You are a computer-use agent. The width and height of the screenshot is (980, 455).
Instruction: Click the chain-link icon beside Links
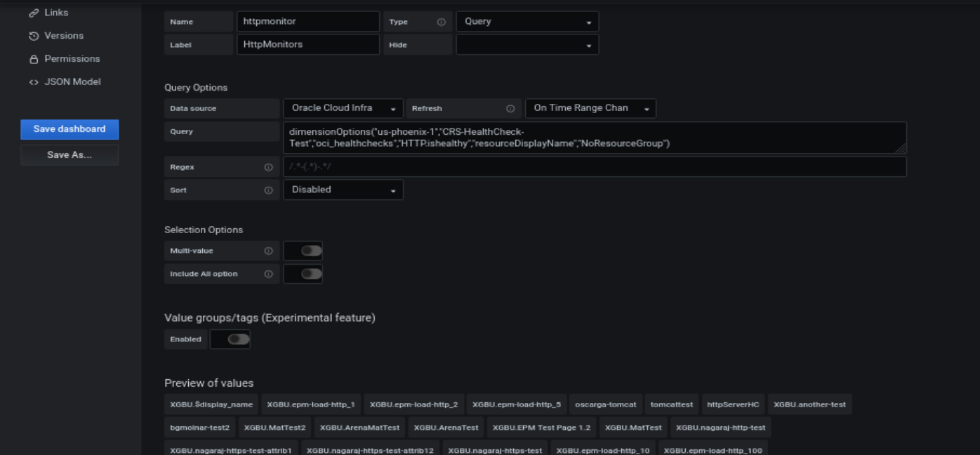click(x=34, y=12)
